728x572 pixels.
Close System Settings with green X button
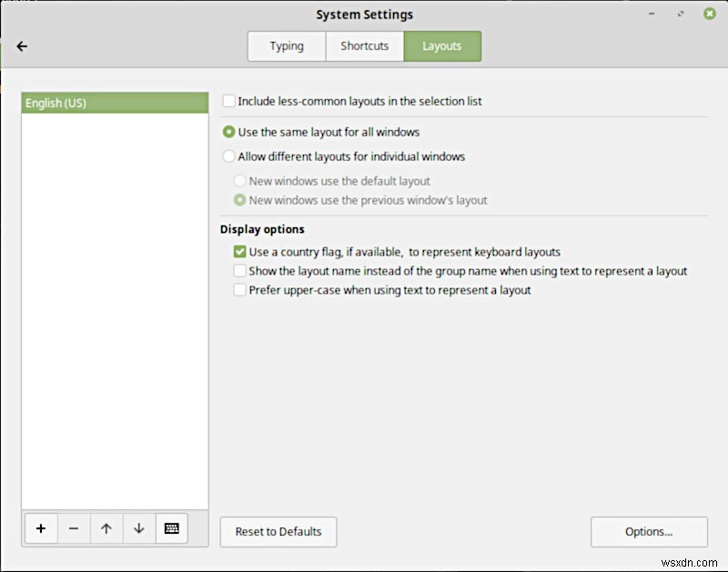pyautogui.click(x=710, y=14)
